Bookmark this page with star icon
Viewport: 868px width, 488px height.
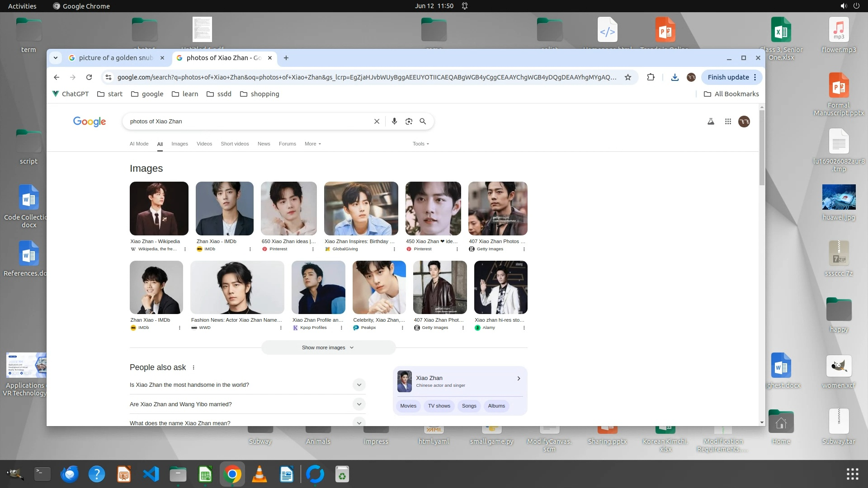coord(627,77)
